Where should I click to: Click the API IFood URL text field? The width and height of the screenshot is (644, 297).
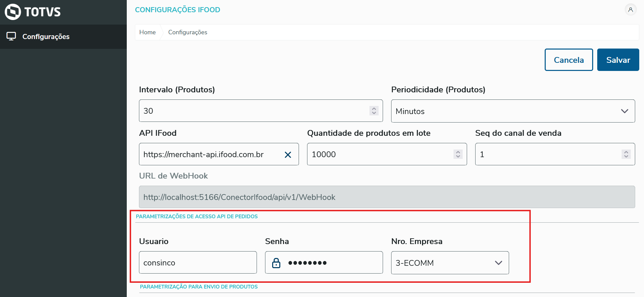210,154
